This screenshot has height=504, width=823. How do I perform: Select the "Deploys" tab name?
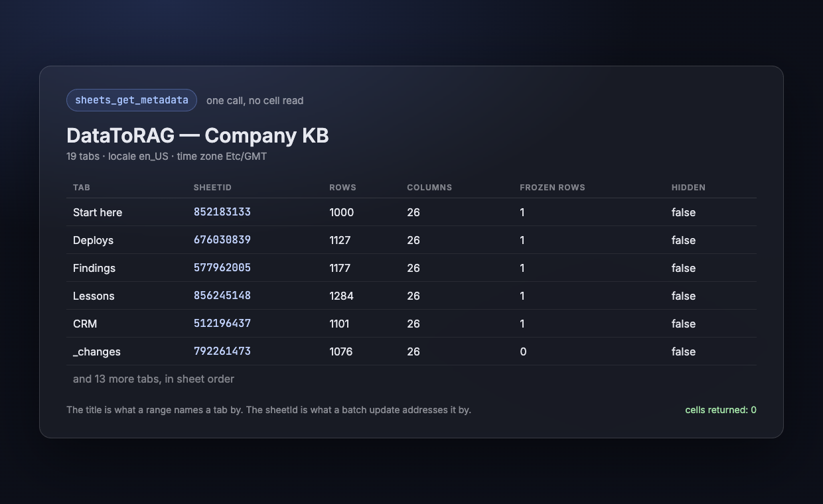[93, 240]
